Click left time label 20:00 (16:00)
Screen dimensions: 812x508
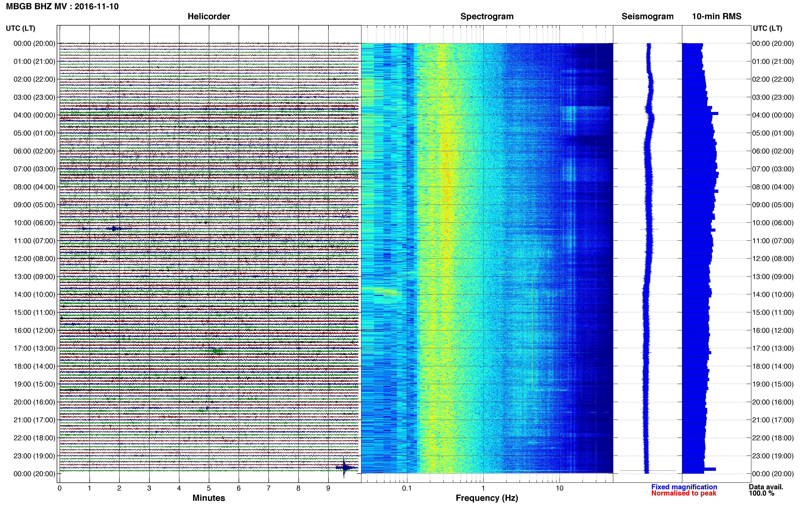[34, 402]
